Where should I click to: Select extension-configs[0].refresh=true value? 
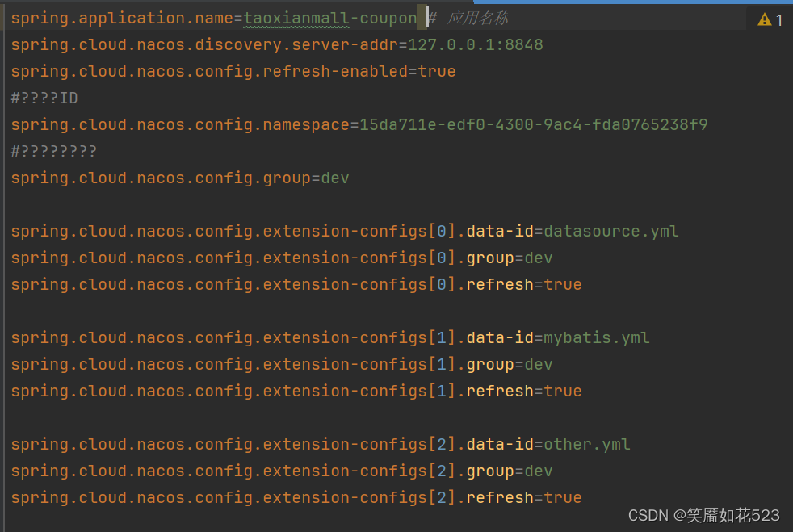pos(563,284)
